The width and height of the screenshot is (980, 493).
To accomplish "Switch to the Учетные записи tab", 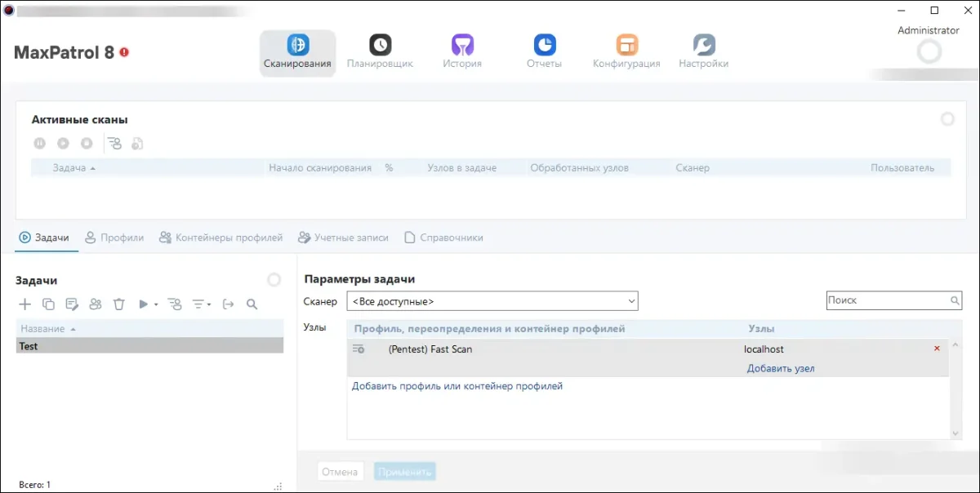I will coord(343,238).
